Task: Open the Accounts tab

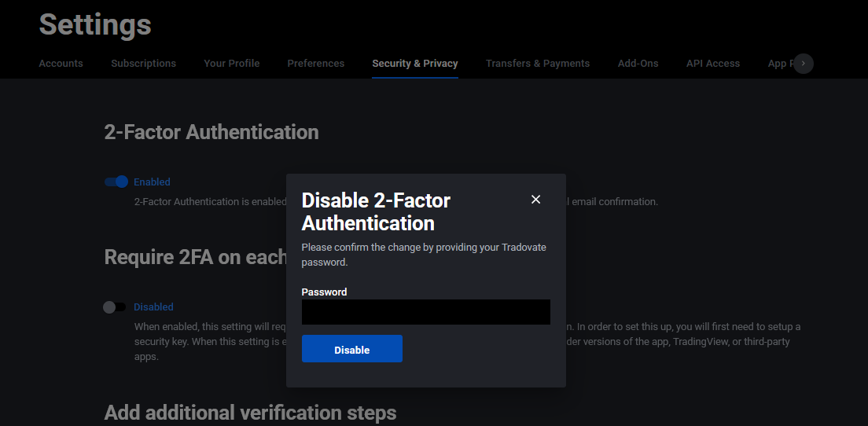Action: click(x=61, y=63)
